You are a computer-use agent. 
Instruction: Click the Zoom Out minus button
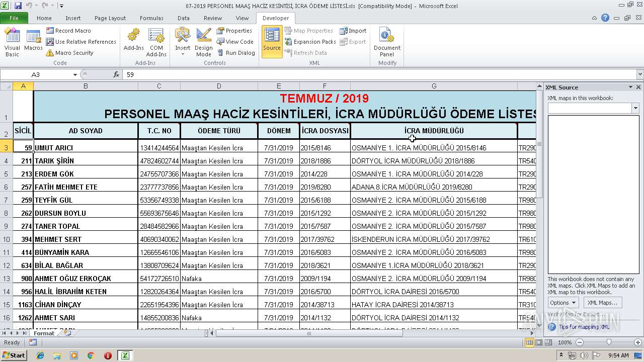pos(579,342)
